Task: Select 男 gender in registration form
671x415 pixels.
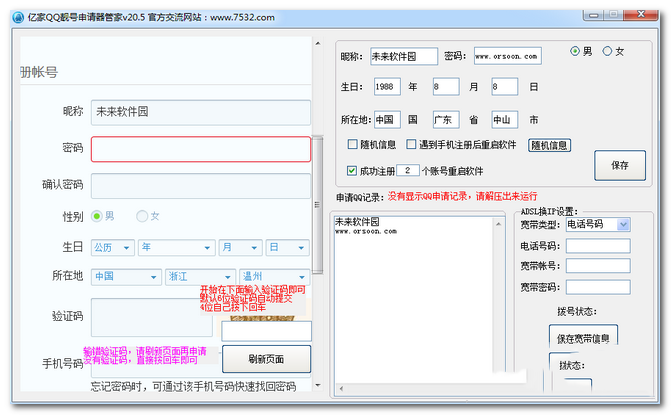Action: click(97, 216)
